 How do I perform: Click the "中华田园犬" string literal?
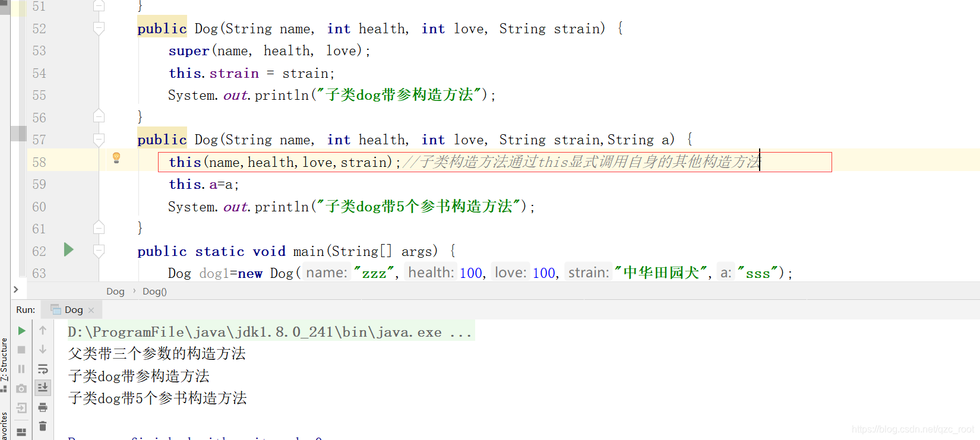[x=661, y=273]
